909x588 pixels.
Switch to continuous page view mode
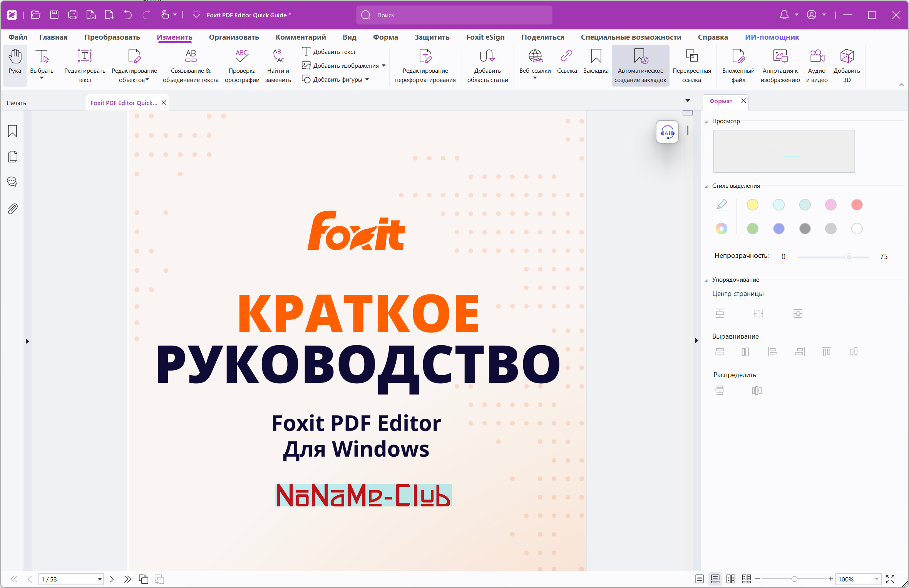(x=715, y=579)
